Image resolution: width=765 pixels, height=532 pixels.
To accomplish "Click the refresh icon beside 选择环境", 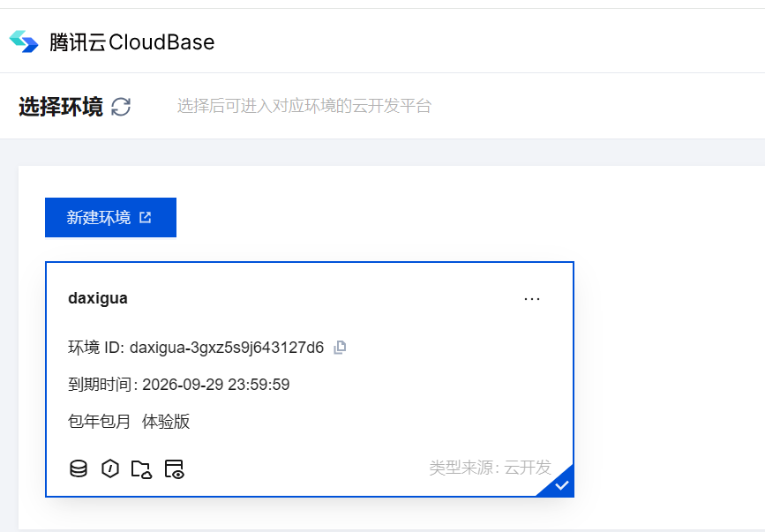I will (123, 107).
